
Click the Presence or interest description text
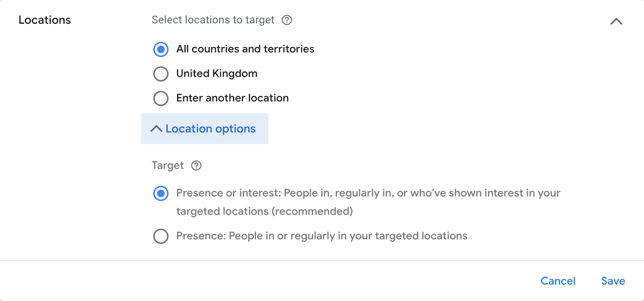[368, 202]
